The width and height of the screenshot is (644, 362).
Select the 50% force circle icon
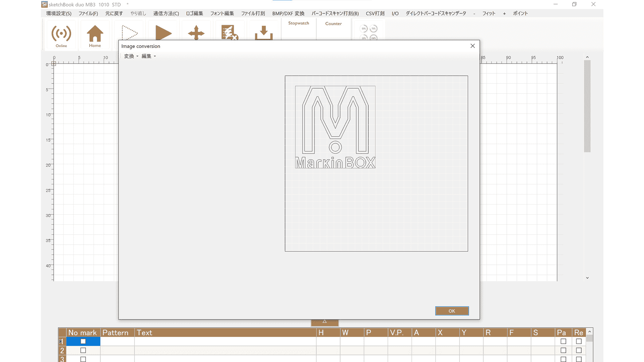[x=364, y=28]
